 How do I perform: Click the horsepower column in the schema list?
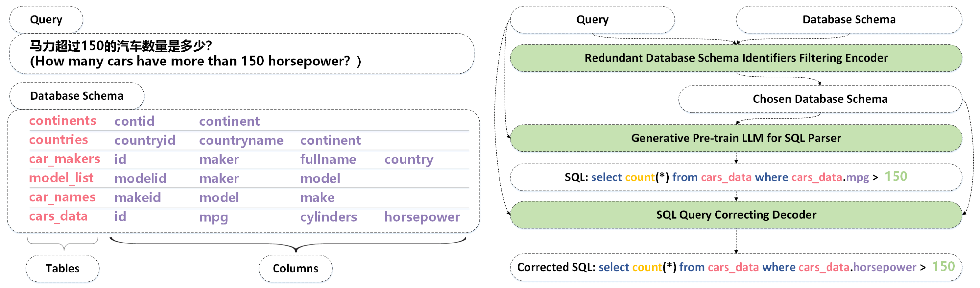[422, 217]
